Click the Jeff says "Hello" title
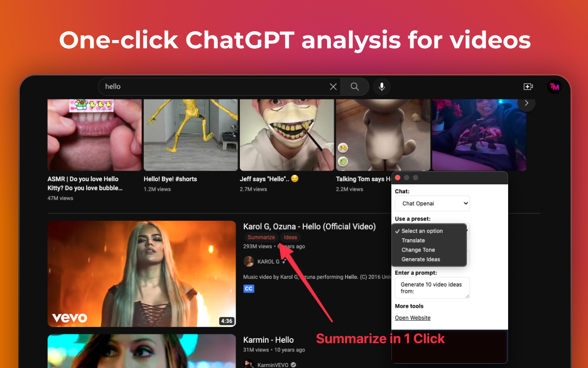Viewport: 588px width, 368px height. point(269,179)
